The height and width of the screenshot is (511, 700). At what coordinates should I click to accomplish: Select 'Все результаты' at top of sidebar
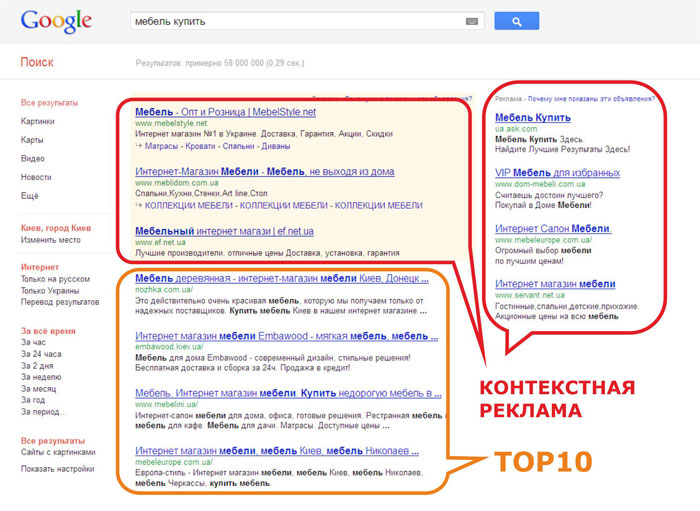49,103
